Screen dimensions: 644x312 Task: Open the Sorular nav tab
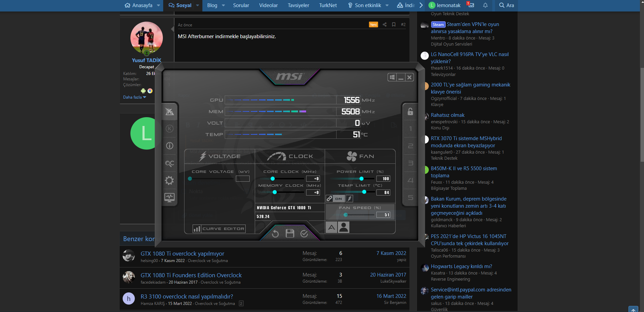pyautogui.click(x=241, y=5)
